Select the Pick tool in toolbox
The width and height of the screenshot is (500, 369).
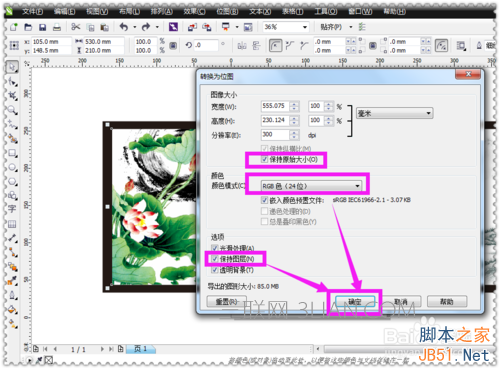coord(13,67)
